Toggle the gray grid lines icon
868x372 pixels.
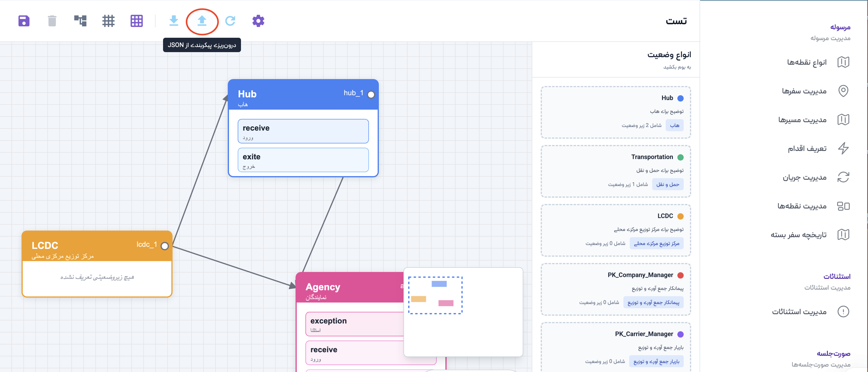coord(108,21)
